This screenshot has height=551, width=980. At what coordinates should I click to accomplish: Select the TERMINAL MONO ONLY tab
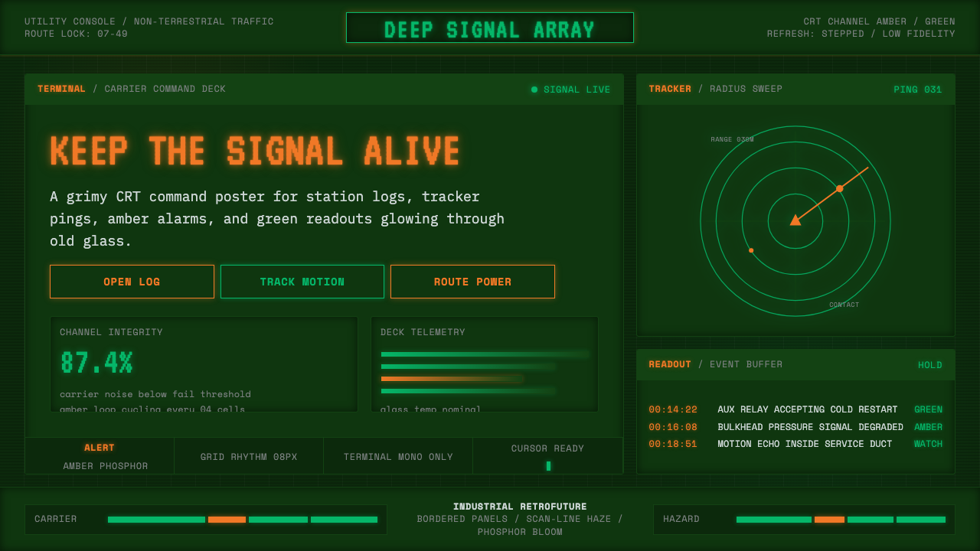pos(398,456)
